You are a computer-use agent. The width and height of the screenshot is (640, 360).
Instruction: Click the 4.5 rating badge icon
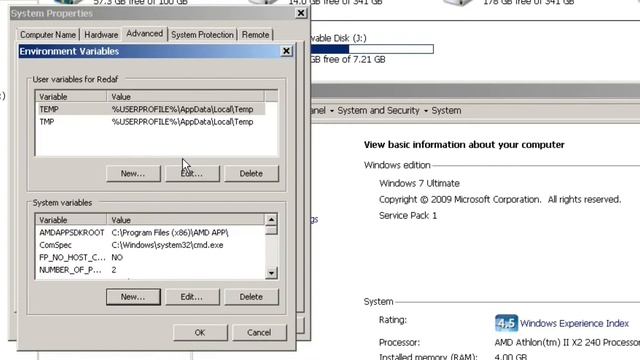[506, 323]
